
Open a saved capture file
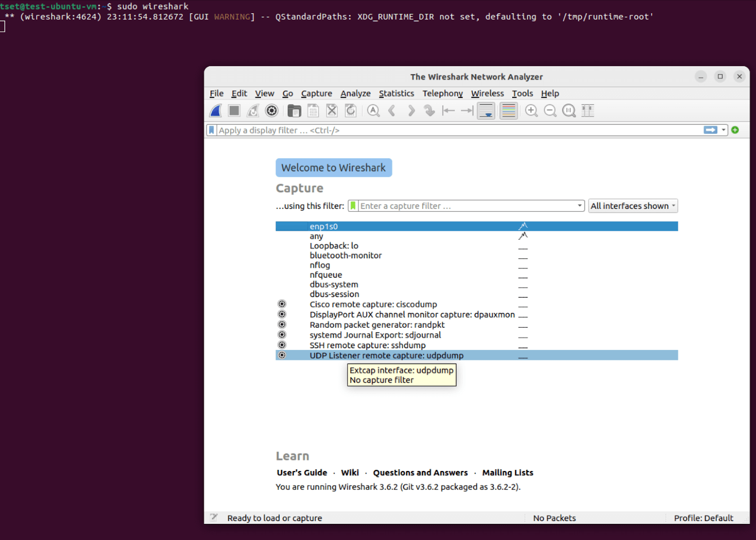pos(294,110)
